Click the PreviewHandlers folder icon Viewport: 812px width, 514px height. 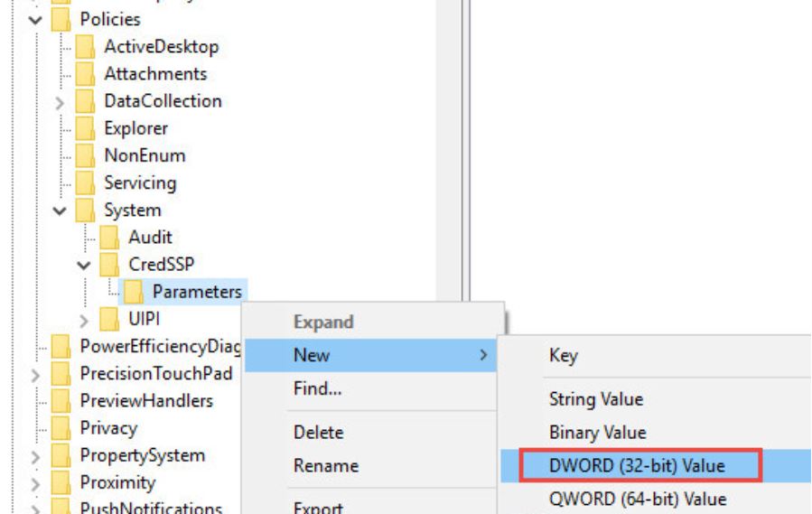click(x=61, y=401)
